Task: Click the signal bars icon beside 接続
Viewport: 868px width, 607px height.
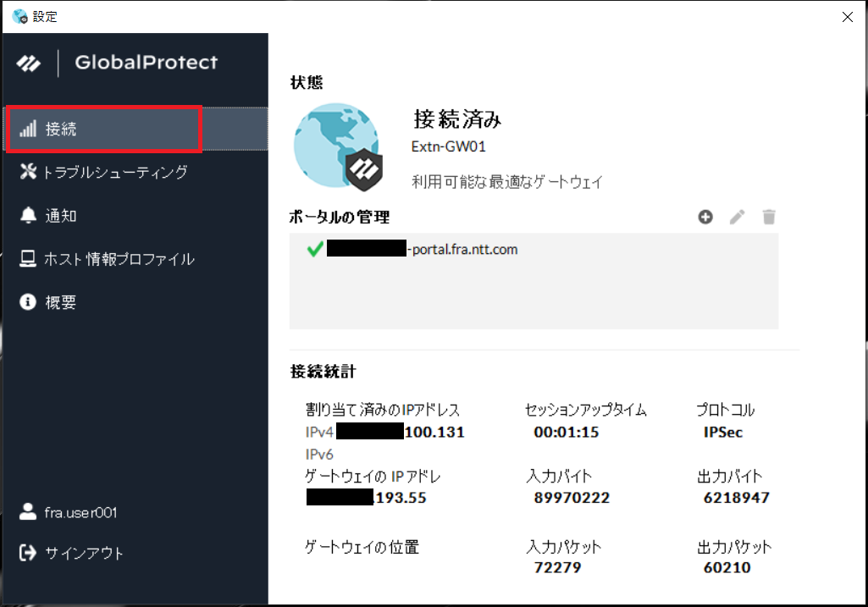Action: [28, 130]
